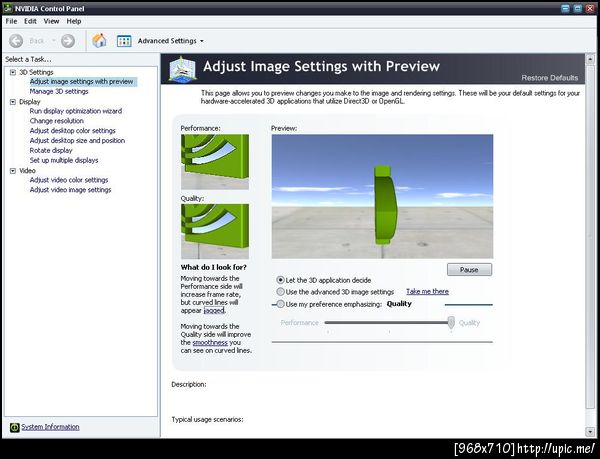
Task: Open Adjust desktop color settings
Action: (73, 131)
